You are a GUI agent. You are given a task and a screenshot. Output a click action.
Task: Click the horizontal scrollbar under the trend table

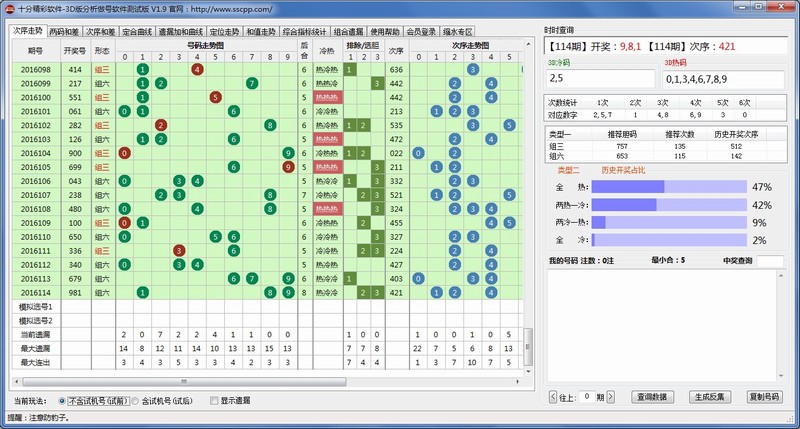pos(270,381)
